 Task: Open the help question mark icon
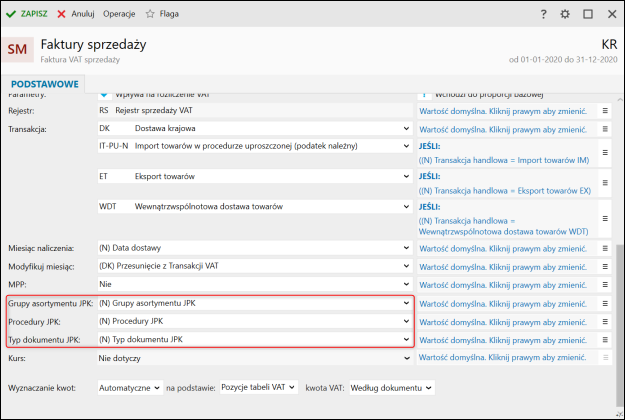point(543,15)
